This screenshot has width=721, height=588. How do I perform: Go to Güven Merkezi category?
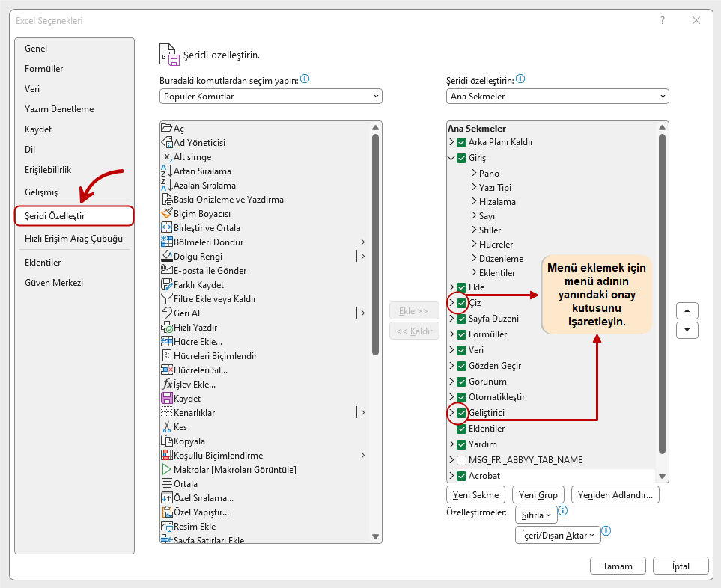pos(54,283)
